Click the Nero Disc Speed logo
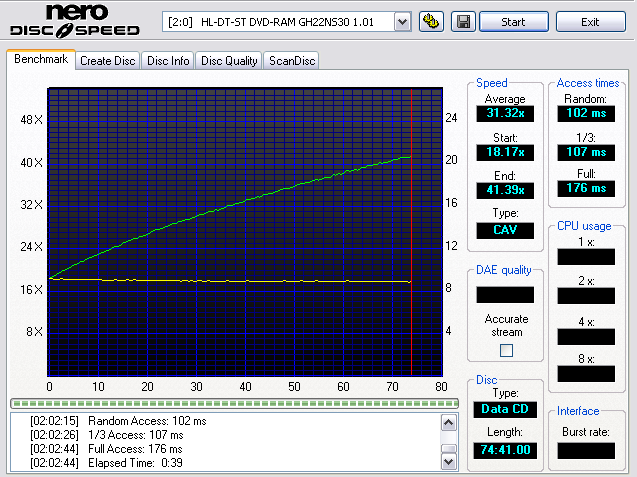 75,21
